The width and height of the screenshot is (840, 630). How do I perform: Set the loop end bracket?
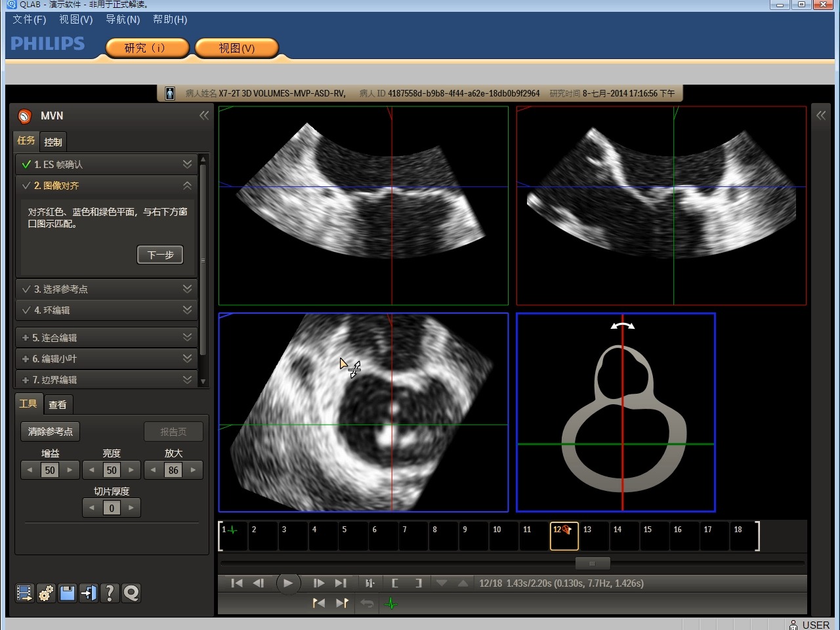click(418, 583)
